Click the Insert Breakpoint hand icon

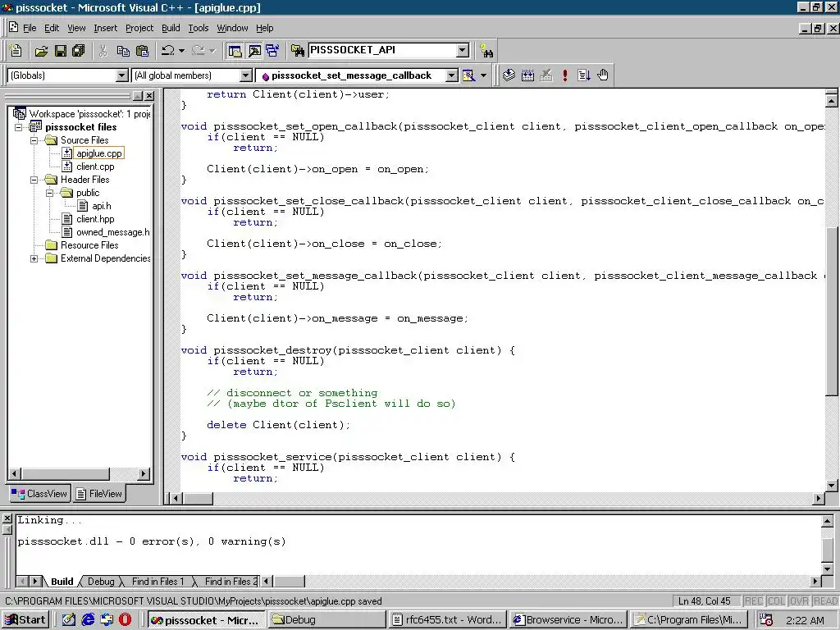tap(603, 75)
